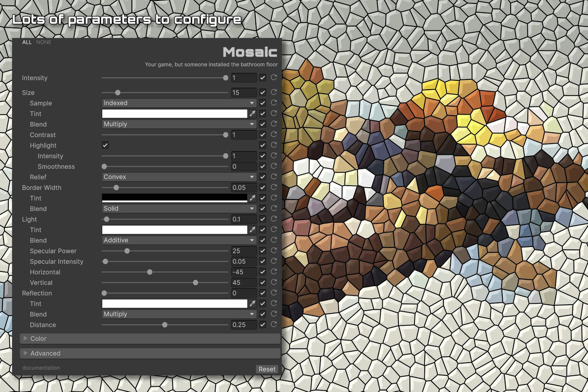Disable the Sample override checkbox

[263, 103]
